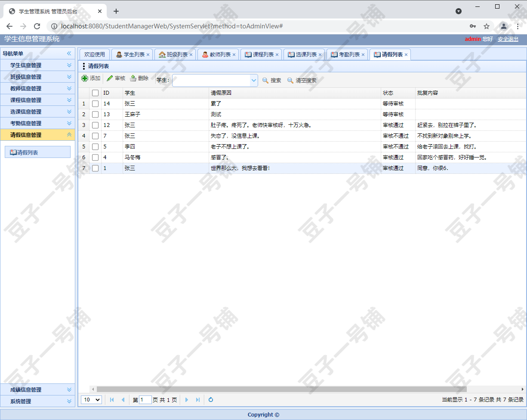Open the 学生 student dropdown

point(253,80)
